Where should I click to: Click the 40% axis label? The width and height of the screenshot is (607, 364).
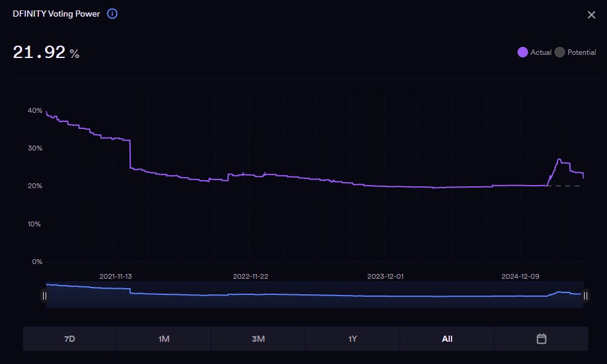tap(35, 111)
